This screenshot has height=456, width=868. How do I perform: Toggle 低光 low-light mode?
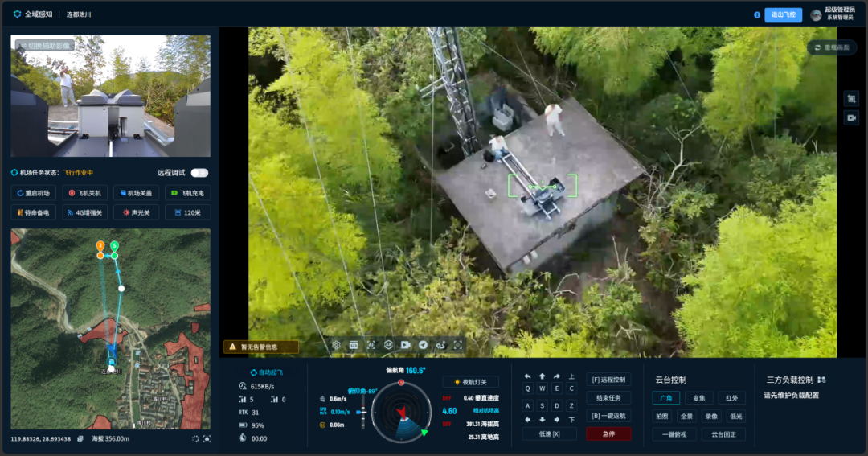[735, 416]
